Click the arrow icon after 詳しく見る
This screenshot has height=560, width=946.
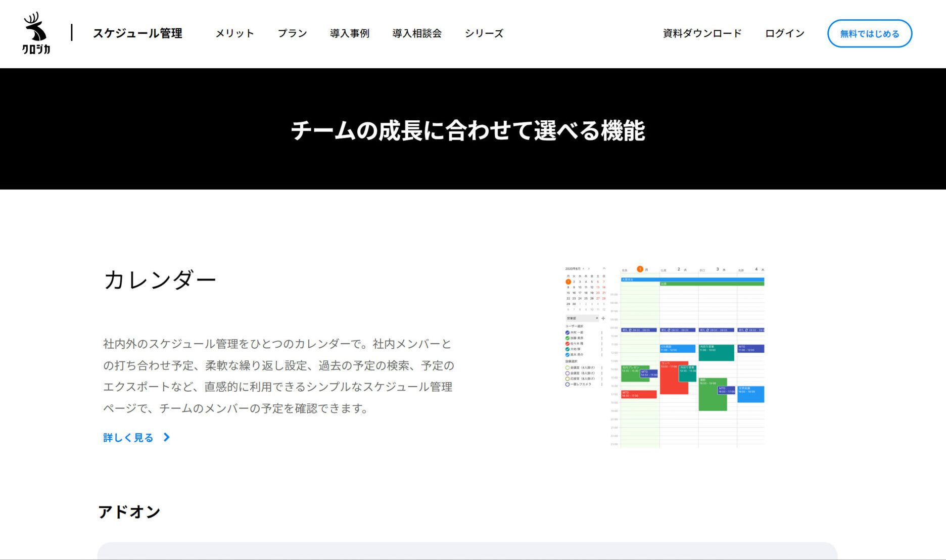[167, 437]
